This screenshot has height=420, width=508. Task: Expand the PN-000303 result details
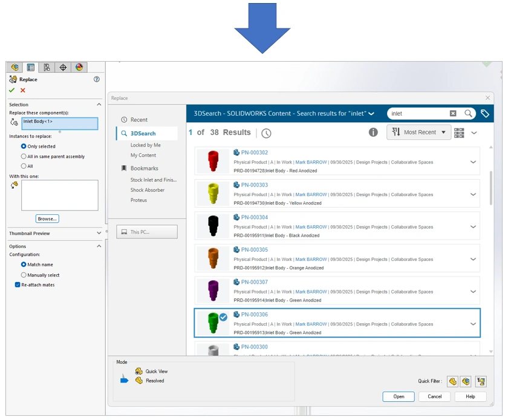473,194
